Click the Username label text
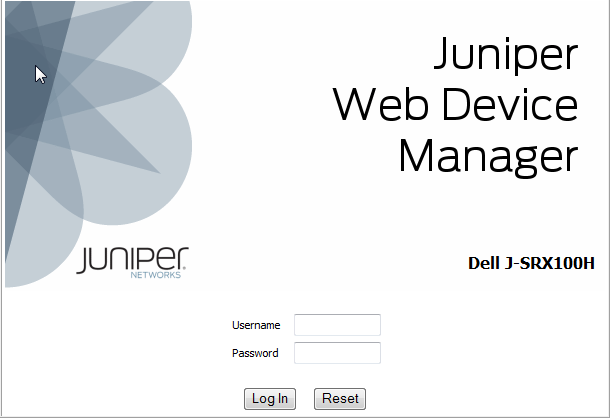Screen dimensions: 610x420 click(x=256, y=325)
